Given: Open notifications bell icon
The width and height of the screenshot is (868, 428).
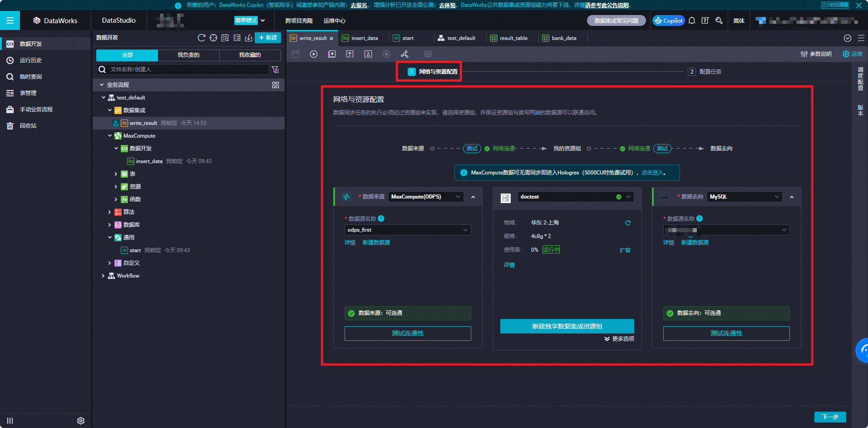Looking at the screenshot, I should tap(692, 20).
